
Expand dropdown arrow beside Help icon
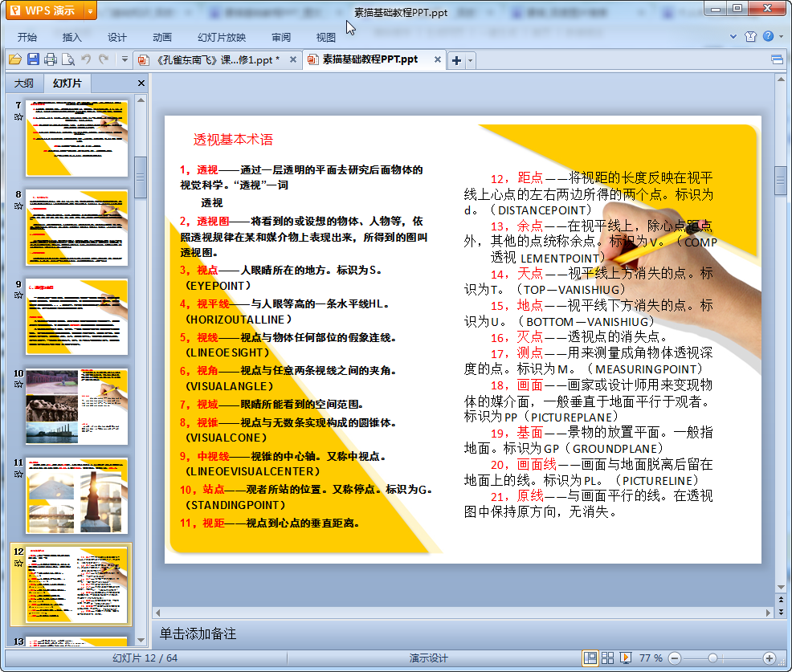tap(781, 36)
